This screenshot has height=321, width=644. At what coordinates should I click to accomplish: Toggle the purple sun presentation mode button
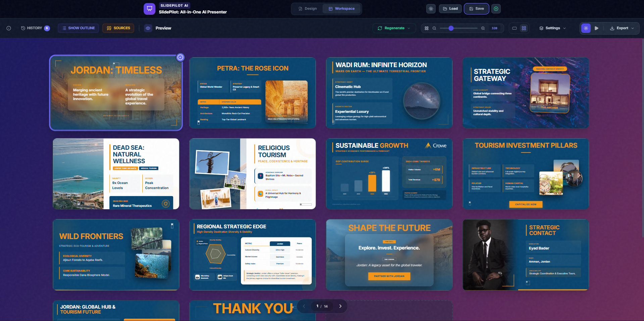pos(586,28)
